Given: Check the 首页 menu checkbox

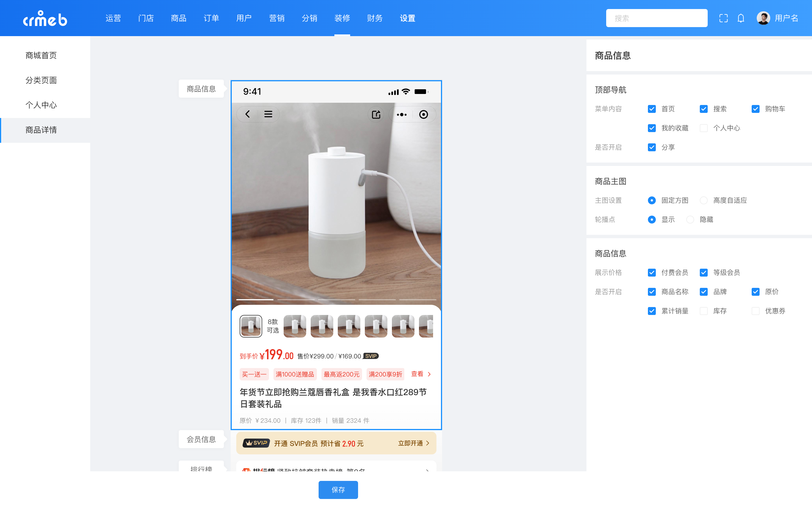Looking at the screenshot, I should tap(652, 109).
